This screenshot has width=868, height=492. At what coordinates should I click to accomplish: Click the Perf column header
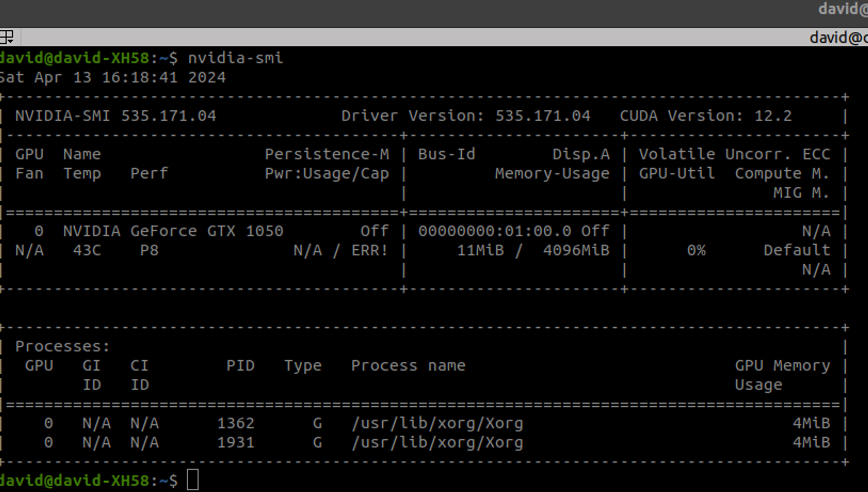(x=149, y=174)
